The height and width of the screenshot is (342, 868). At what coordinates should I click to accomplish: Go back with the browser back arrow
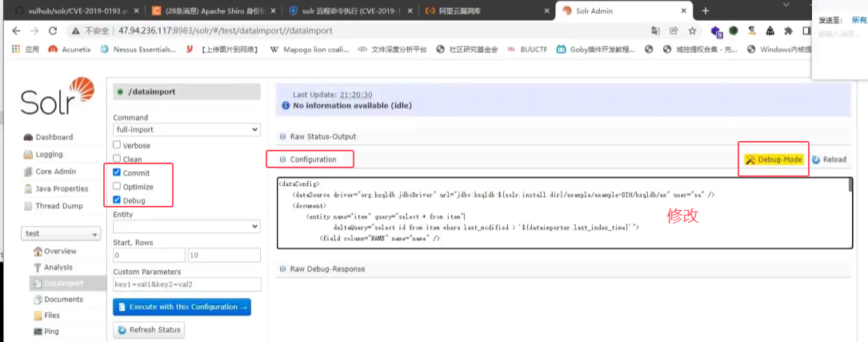(16, 31)
